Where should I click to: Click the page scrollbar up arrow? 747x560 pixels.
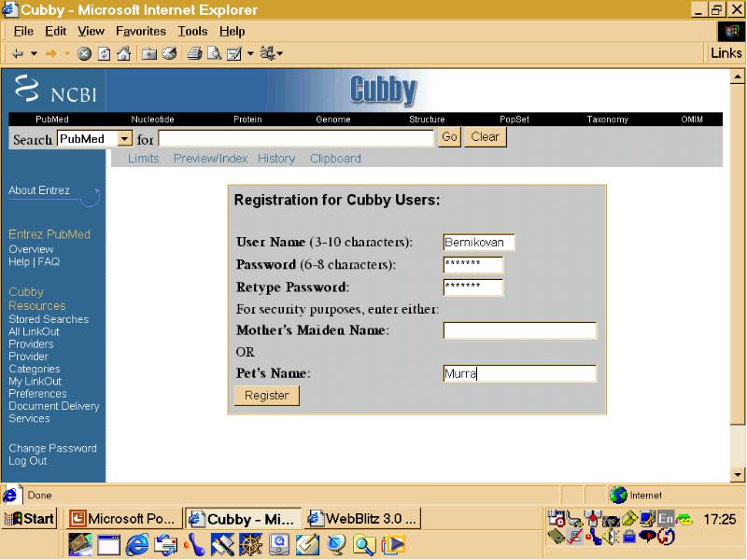(738, 77)
